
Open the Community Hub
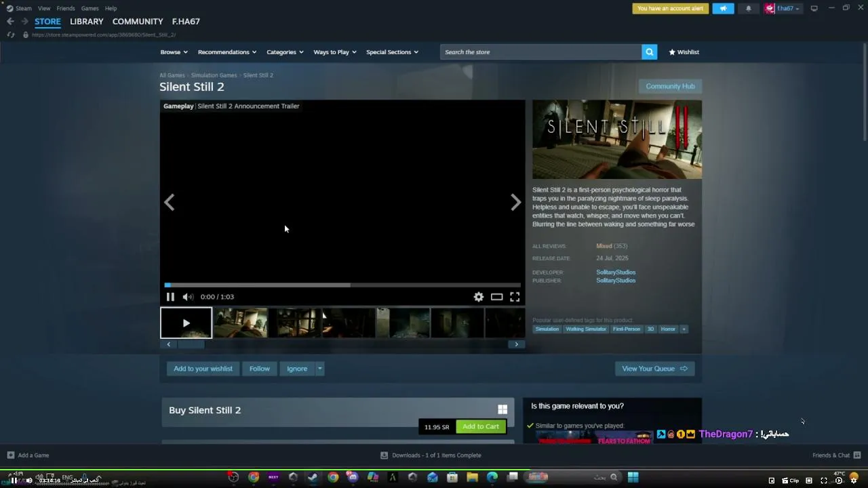[x=670, y=86]
